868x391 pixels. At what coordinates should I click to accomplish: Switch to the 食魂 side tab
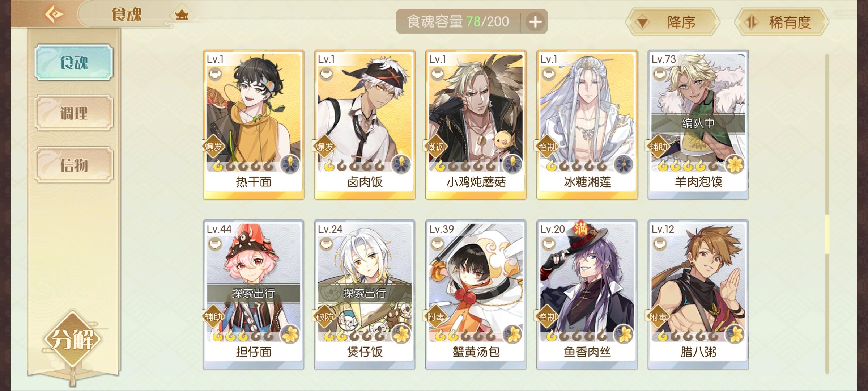coord(74,62)
